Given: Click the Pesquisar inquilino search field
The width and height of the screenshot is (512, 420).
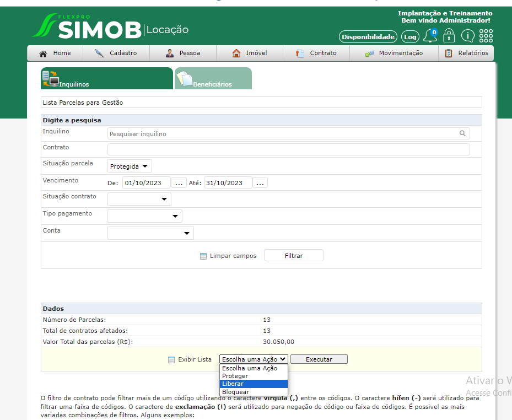Looking at the screenshot, I should click(289, 133).
